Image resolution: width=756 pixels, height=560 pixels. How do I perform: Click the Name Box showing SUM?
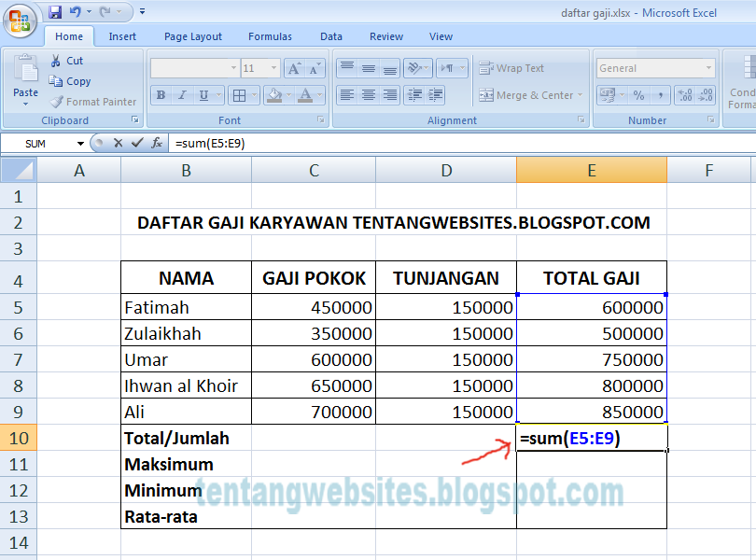[37, 143]
